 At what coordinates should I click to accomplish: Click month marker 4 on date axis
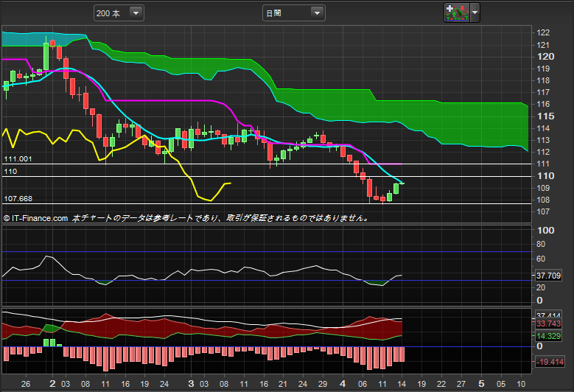point(343,384)
